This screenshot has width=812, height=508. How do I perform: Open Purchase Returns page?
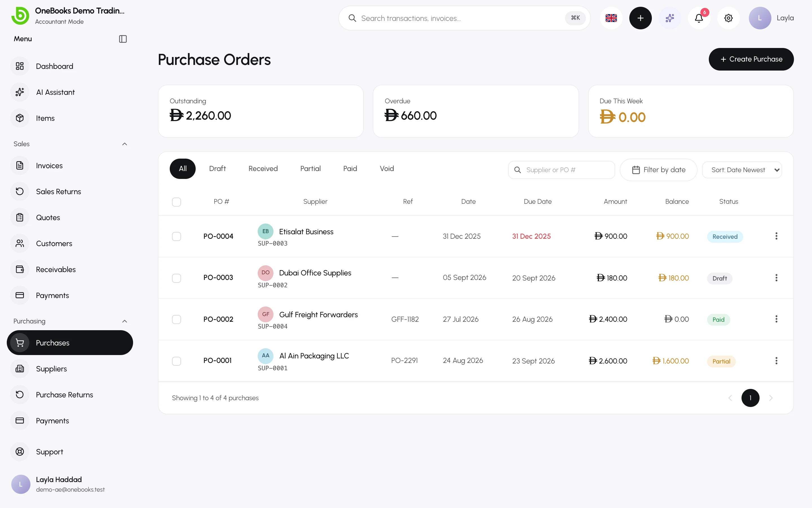tap(70, 395)
